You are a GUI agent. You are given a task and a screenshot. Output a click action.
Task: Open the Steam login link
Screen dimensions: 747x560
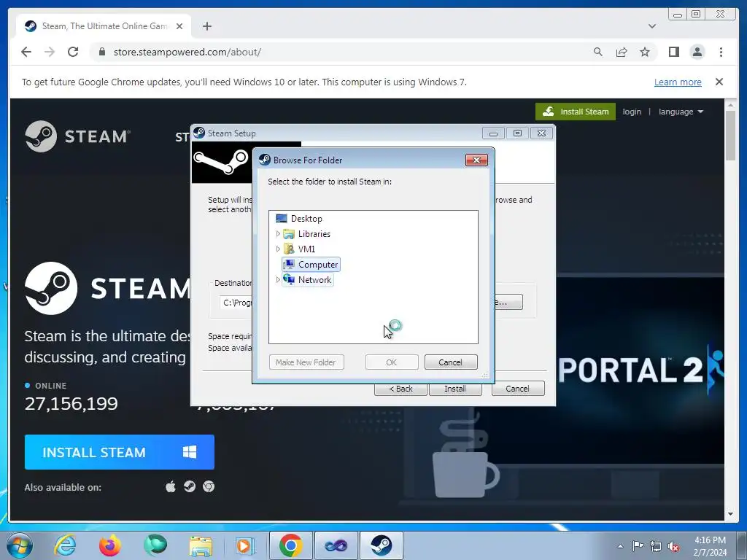click(x=632, y=112)
